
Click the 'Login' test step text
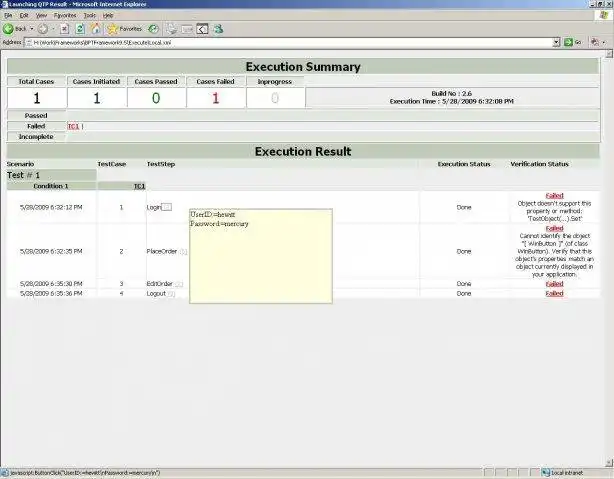pyautogui.click(x=154, y=207)
